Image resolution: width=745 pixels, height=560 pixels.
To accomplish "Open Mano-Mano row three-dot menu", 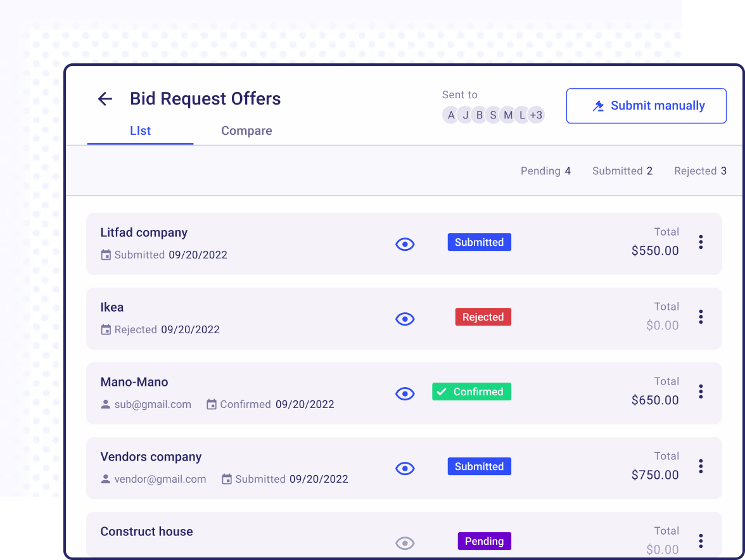I will pyautogui.click(x=701, y=391).
